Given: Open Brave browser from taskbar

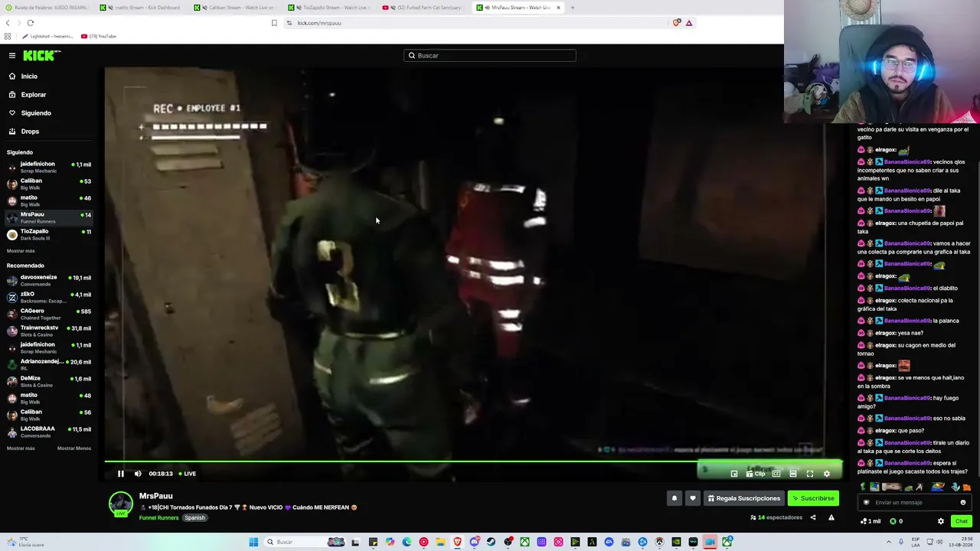Looking at the screenshot, I should click(457, 542).
